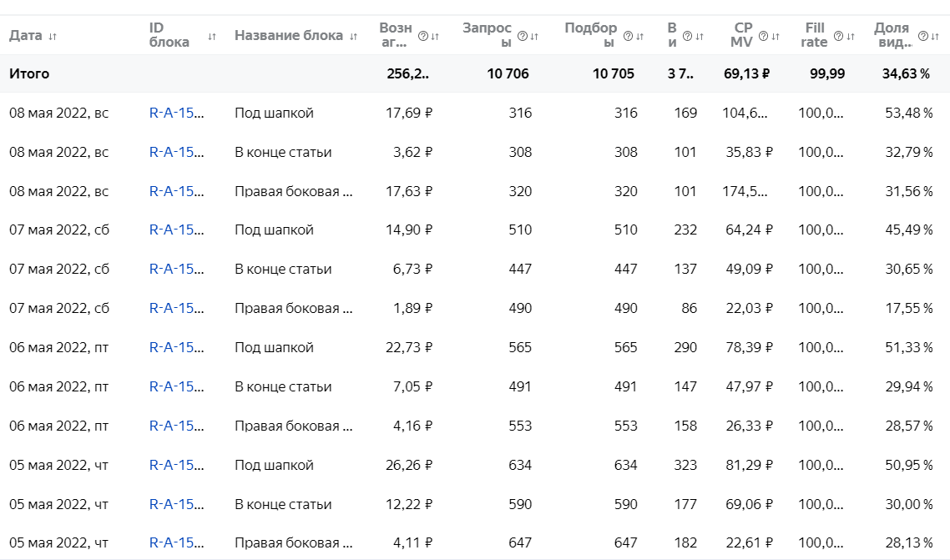Click block ID link for 05 мая Правая боковая
This screenshot has height=560, width=950.
[176, 543]
